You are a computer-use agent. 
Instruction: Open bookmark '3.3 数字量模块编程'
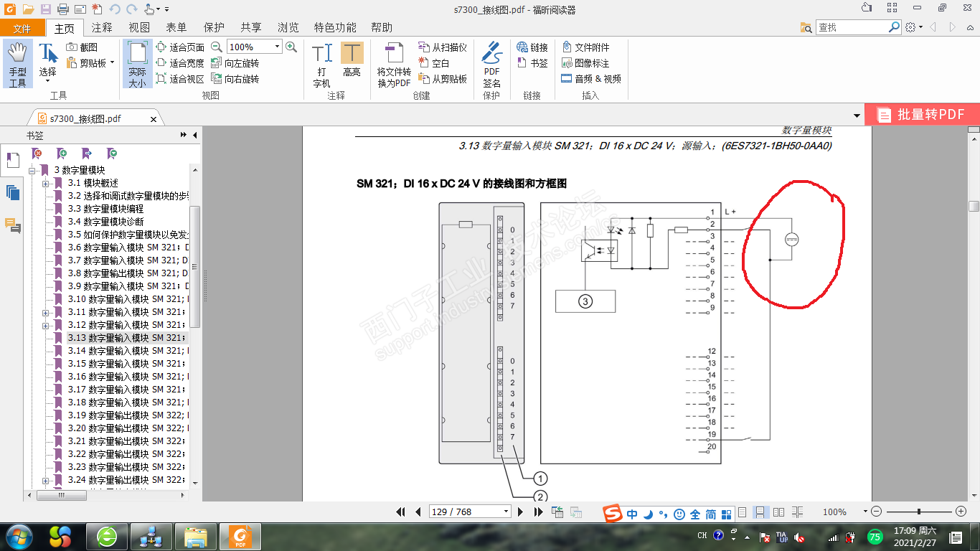pyautogui.click(x=105, y=209)
